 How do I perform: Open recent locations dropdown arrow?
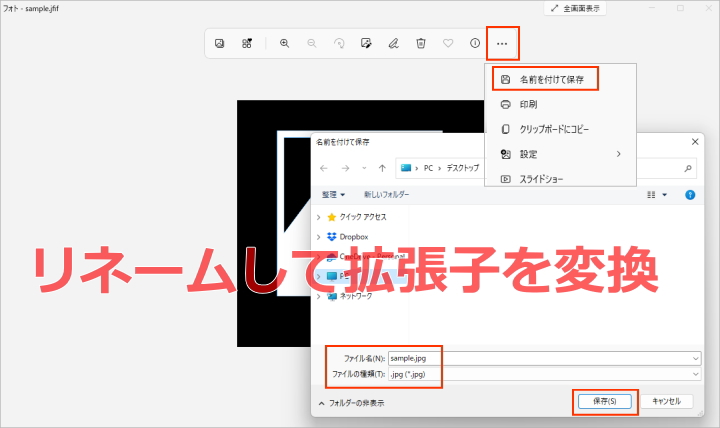tap(364, 169)
